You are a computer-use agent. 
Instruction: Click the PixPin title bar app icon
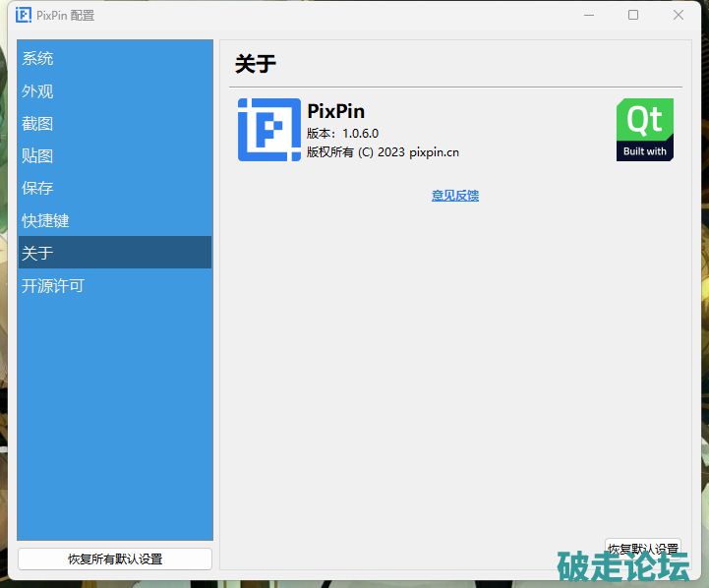tap(24, 15)
